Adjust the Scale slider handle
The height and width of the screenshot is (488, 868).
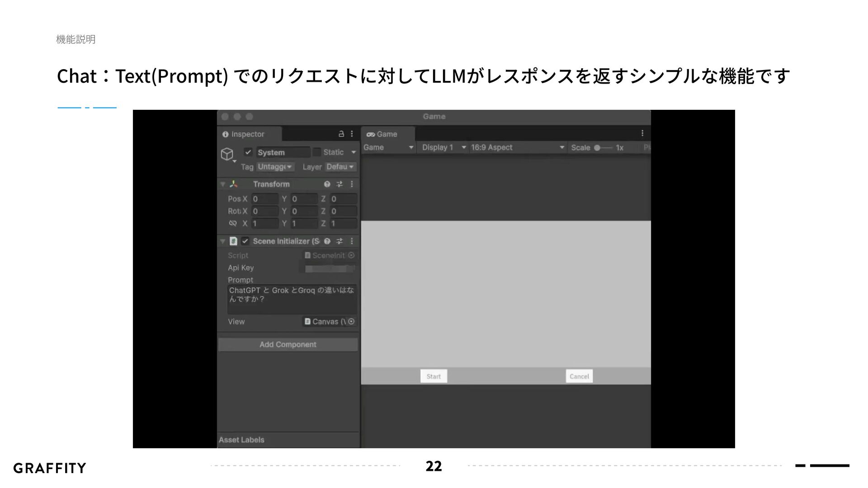coord(597,148)
